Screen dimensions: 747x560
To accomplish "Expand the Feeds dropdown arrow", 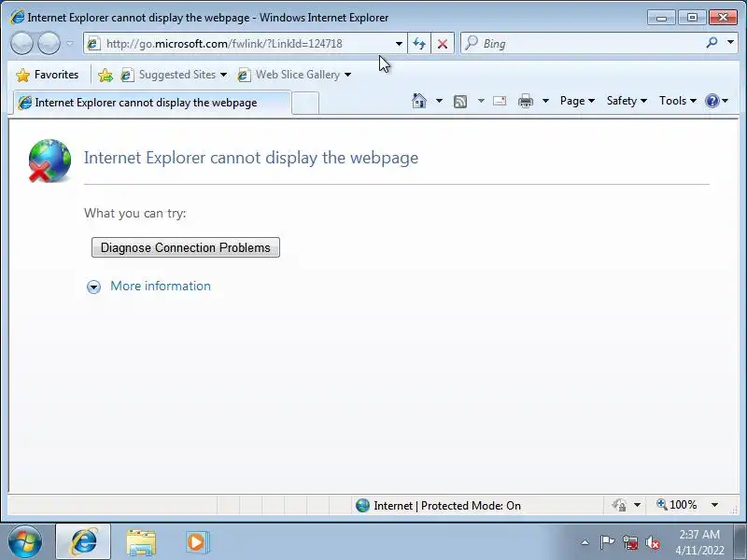I will (481, 101).
